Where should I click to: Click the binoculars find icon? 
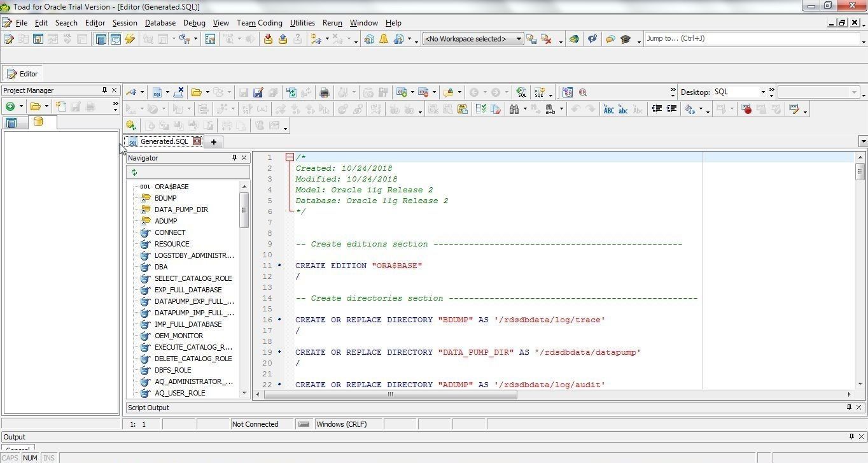point(514,110)
